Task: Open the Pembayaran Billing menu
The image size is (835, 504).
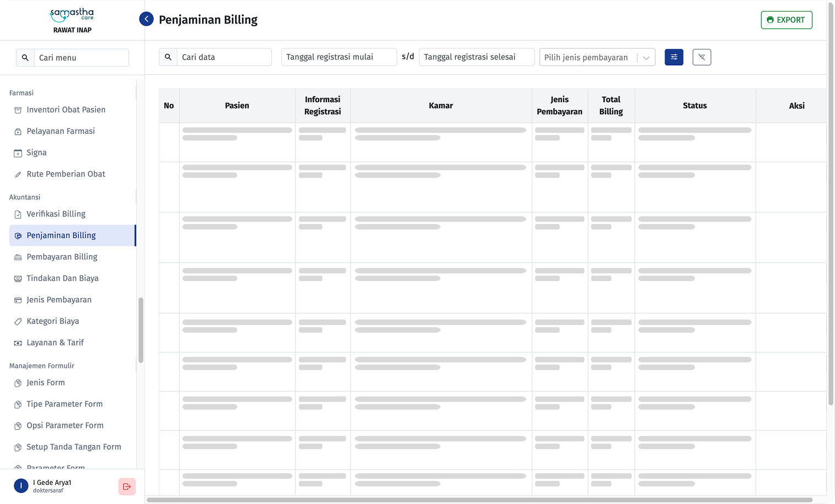Action: [x=62, y=257]
